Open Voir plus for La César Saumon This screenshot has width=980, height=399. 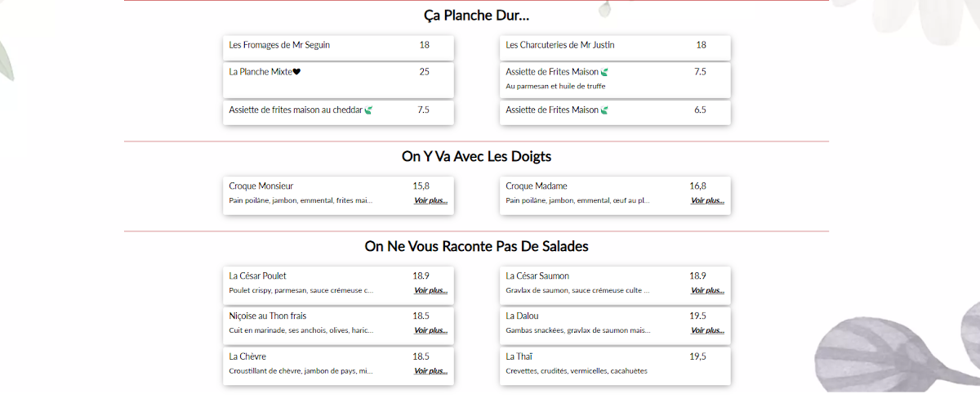707,290
